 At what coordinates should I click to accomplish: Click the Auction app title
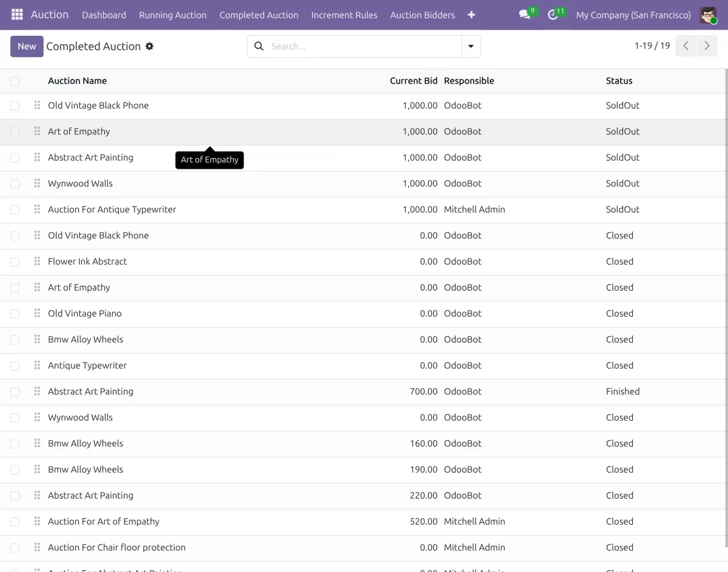pyautogui.click(x=50, y=15)
